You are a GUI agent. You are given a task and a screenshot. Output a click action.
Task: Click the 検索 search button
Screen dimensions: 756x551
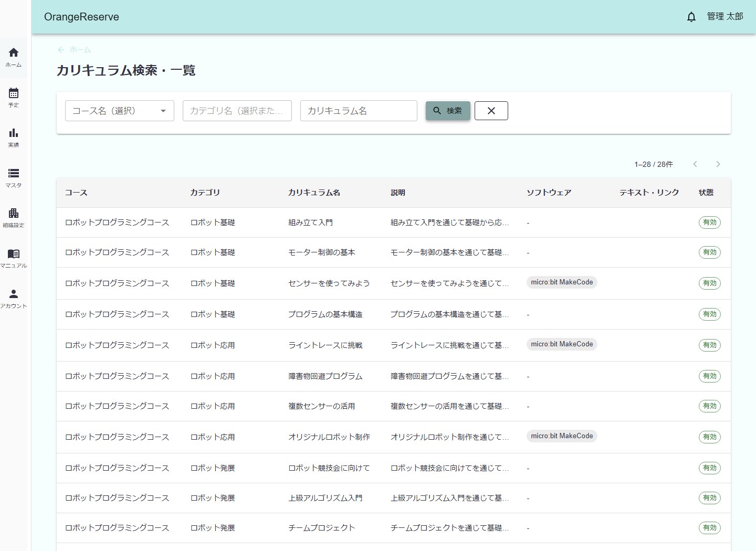pos(448,111)
